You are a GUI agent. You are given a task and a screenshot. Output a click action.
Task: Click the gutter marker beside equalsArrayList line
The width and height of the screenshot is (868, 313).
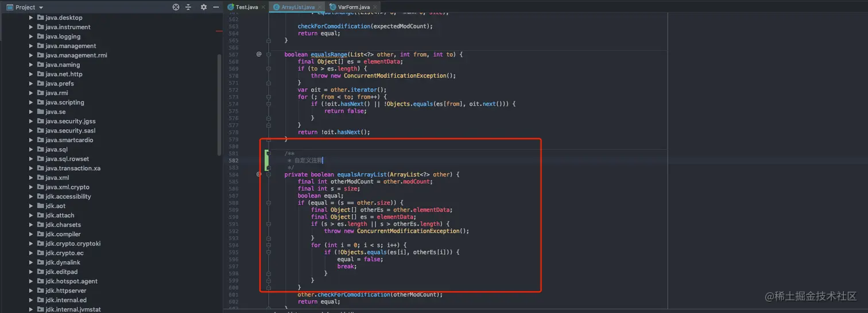[x=259, y=174]
